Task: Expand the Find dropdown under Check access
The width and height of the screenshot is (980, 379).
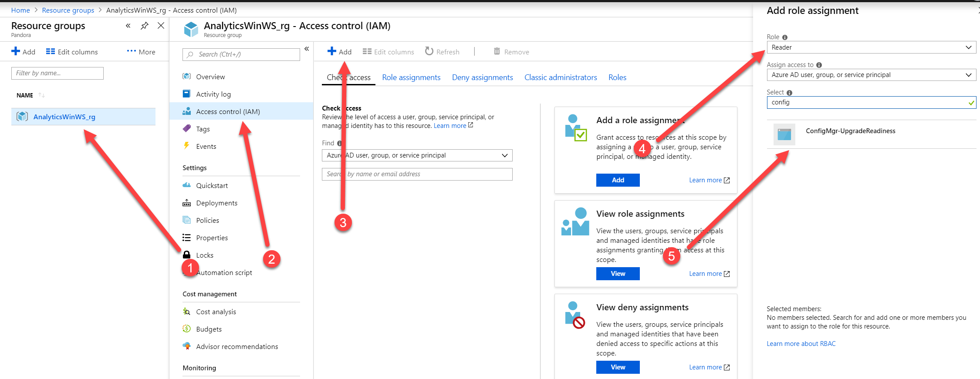Action: (417, 155)
